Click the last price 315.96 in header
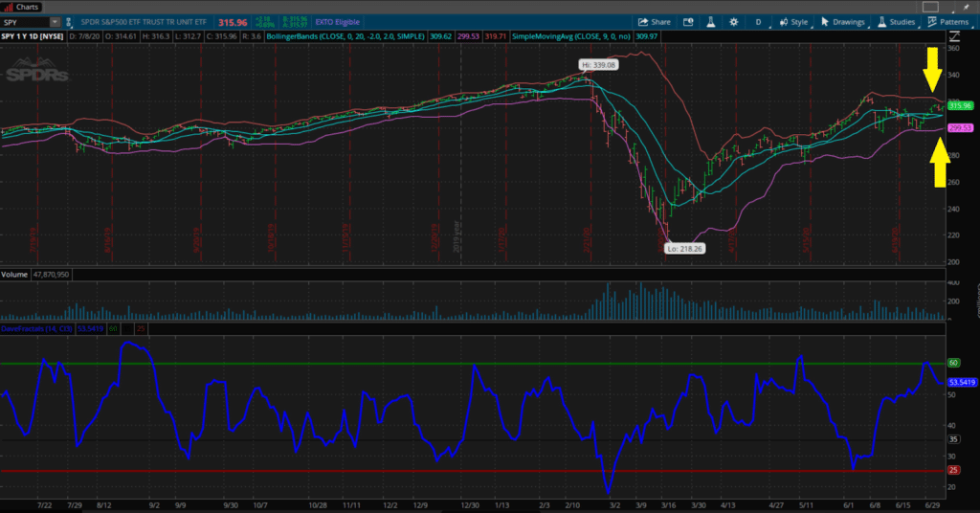The image size is (980, 513). tap(233, 23)
